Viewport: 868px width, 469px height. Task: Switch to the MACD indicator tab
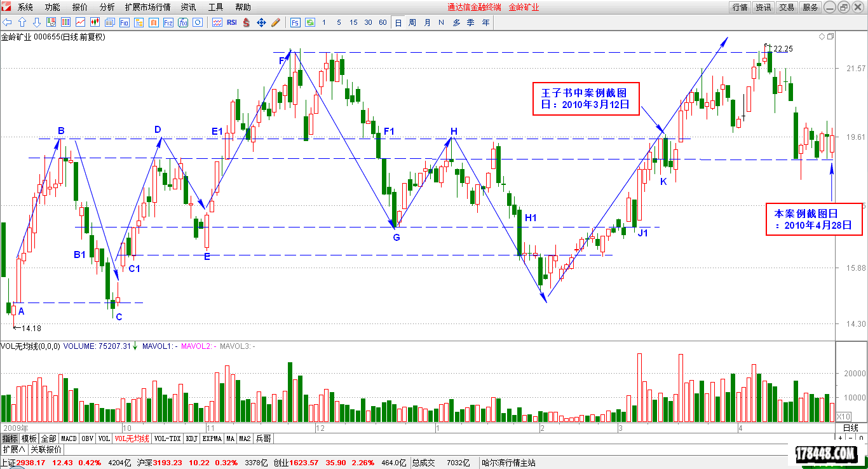point(69,438)
